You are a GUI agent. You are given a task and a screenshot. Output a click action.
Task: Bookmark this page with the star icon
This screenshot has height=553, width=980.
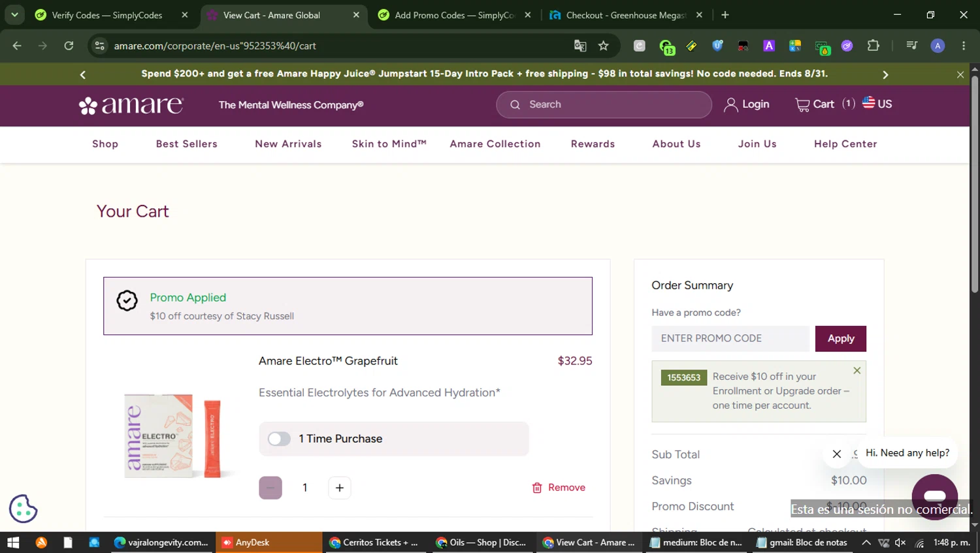coord(604,46)
